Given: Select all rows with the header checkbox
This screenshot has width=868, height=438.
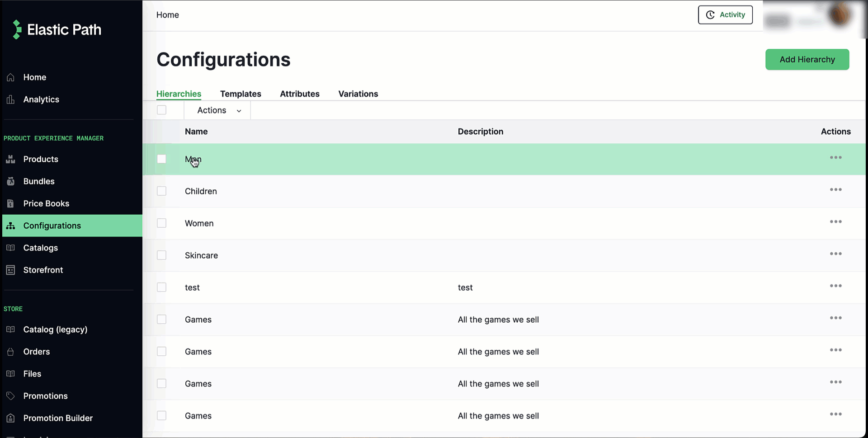Looking at the screenshot, I should point(161,109).
